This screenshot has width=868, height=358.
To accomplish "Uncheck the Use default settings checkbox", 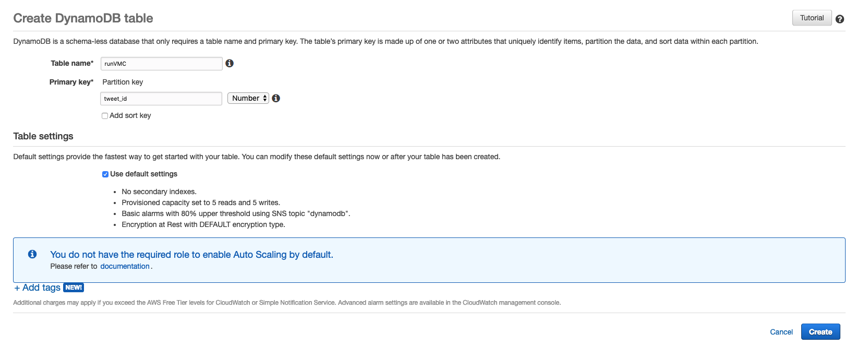I will pyautogui.click(x=105, y=174).
